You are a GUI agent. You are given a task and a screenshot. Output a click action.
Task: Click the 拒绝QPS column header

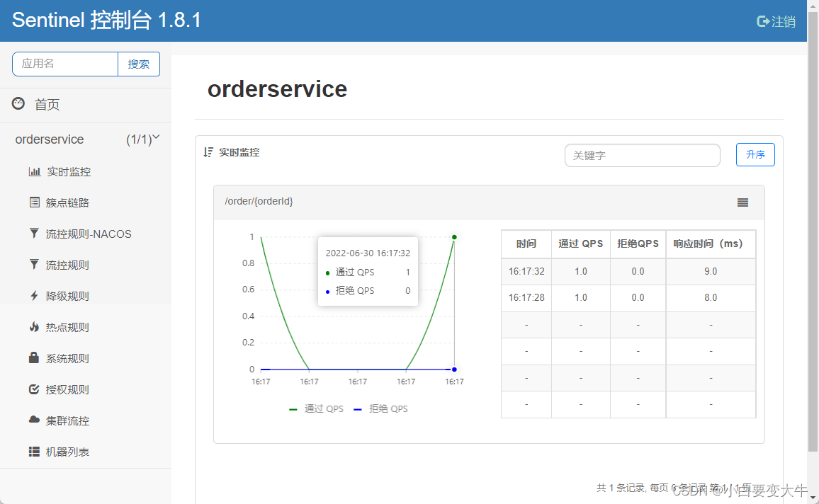[x=638, y=244]
